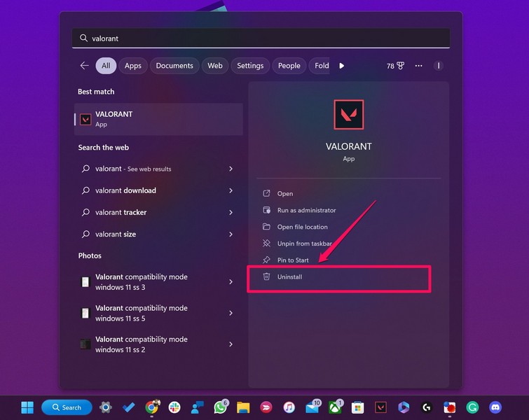Open Grammarly from the taskbar
The image size is (529, 420).
[x=472, y=407]
